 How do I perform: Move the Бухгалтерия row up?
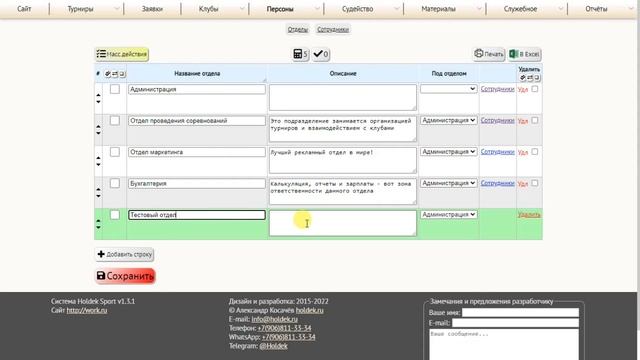tap(98, 190)
